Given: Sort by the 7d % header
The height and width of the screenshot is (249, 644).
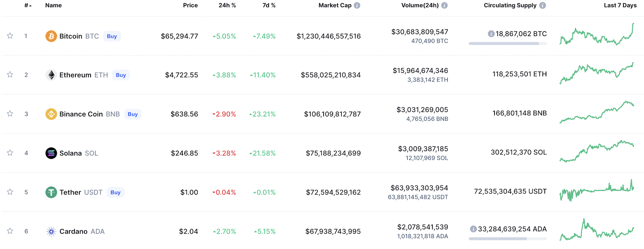Looking at the screenshot, I should point(269,6).
